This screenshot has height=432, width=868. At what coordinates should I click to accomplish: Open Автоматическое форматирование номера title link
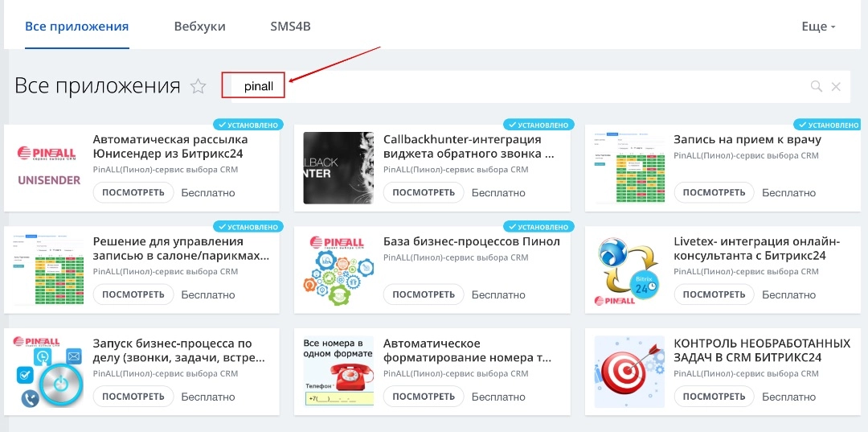click(467, 351)
